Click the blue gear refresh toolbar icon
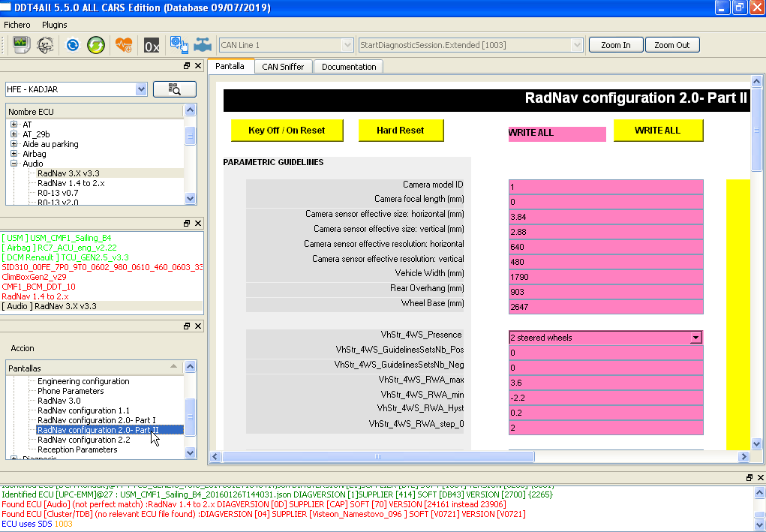Screen dimensions: 766x532 [73, 45]
